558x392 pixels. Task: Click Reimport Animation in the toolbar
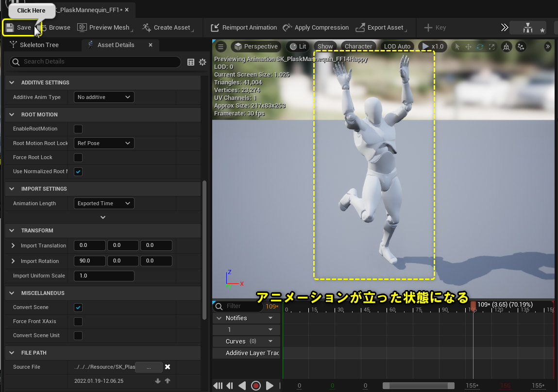click(244, 28)
